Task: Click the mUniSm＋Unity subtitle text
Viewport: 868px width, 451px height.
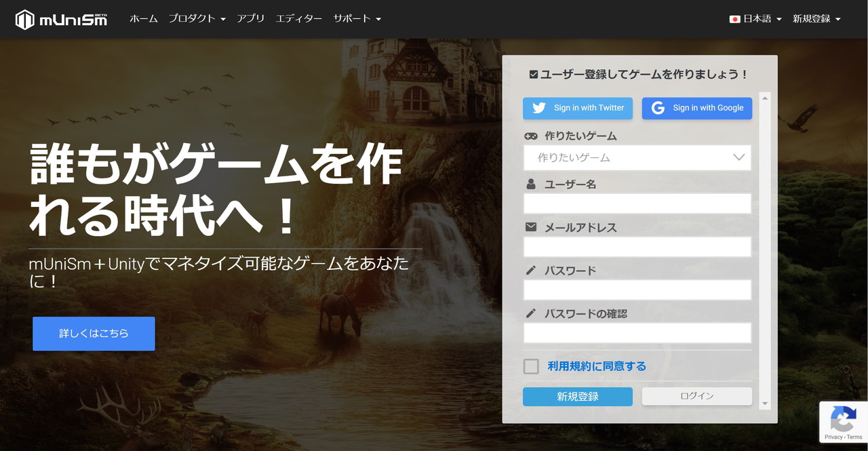Action: point(219,272)
